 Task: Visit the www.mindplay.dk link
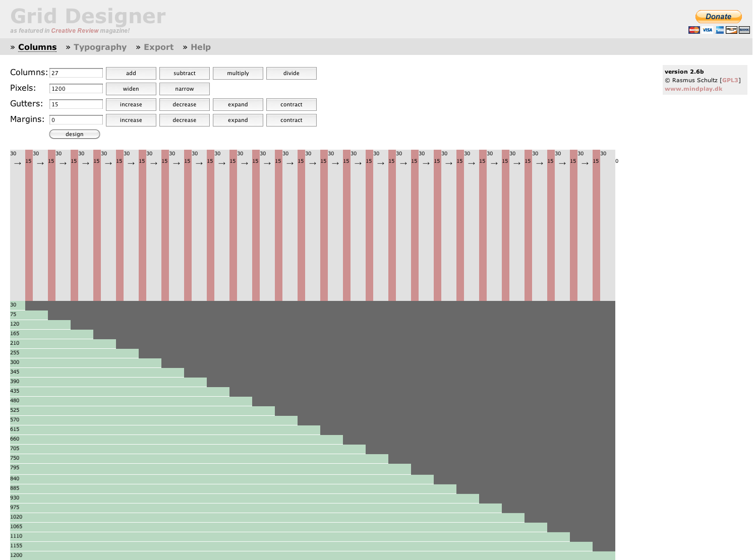click(x=693, y=88)
